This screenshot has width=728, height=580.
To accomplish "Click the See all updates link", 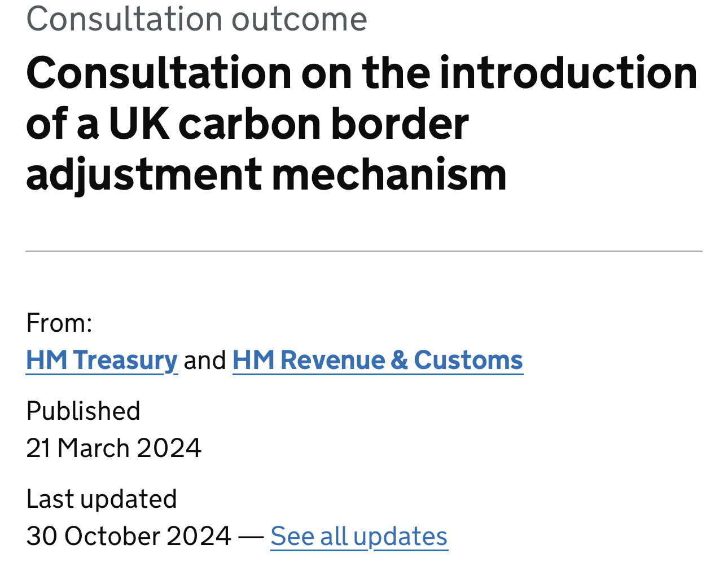I will point(359,536).
